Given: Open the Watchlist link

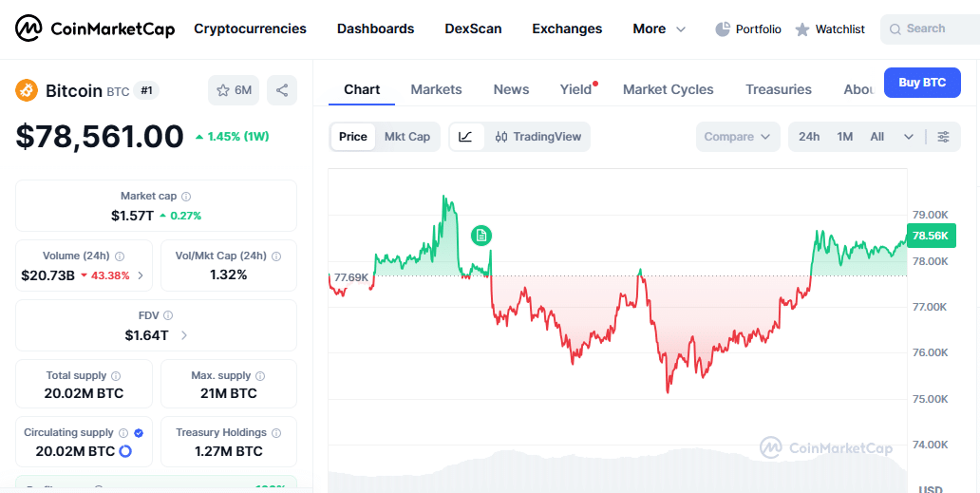Looking at the screenshot, I should tap(830, 28).
